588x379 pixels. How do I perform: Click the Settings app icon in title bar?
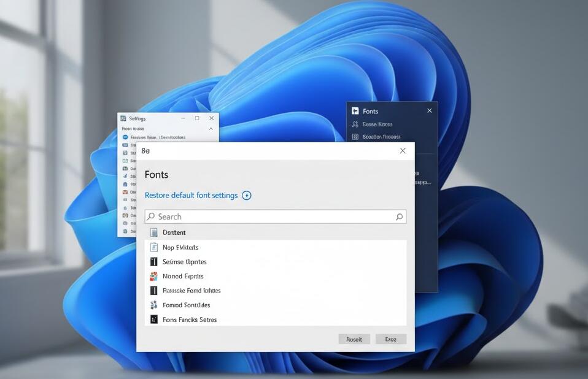(x=123, y=118)
